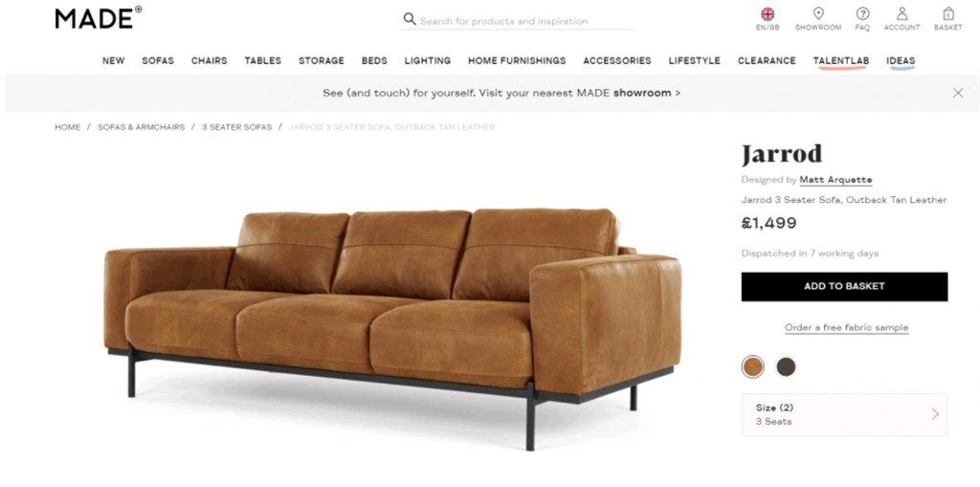Open the SOFAS menu

(158, 60)
